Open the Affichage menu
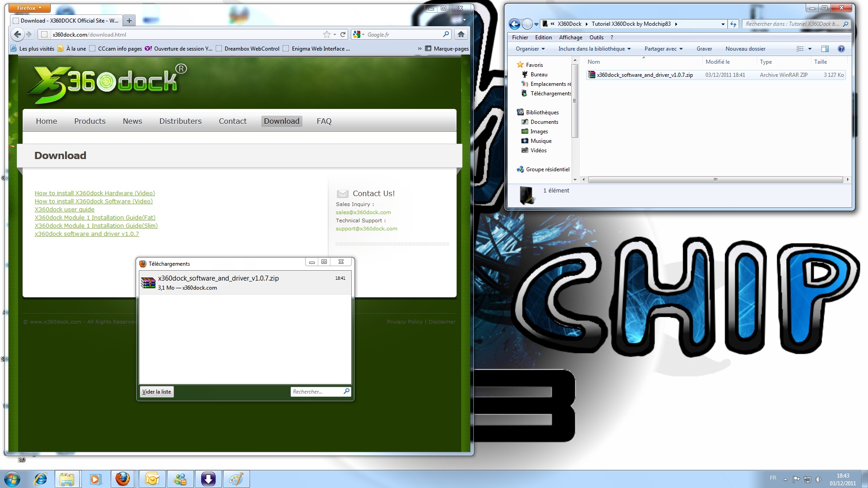The image size is (868, 488). coord(571,38)
